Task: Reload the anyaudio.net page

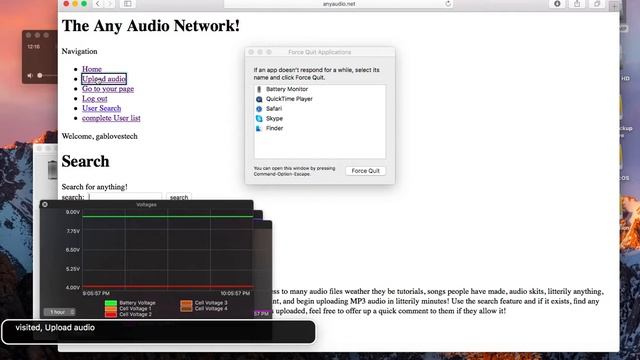Action: (448, 4)
